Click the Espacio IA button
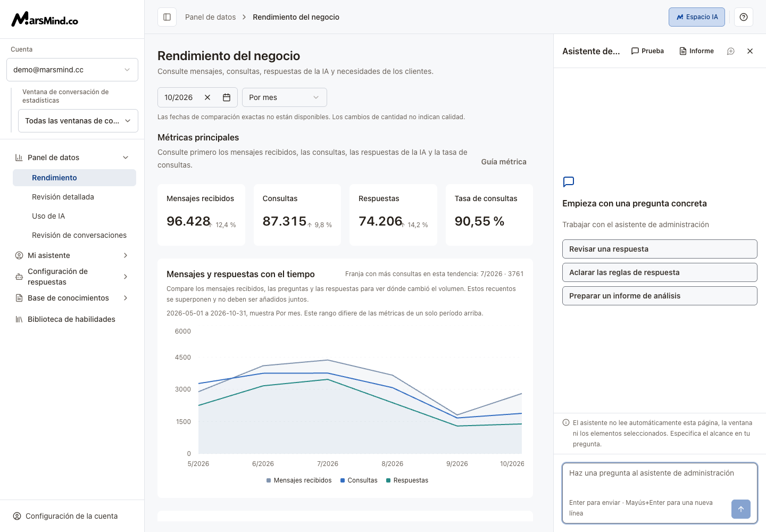 click(x=697, y=17)
